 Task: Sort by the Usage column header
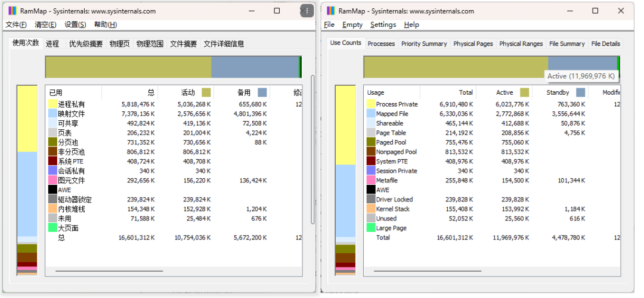coord(392,92)
